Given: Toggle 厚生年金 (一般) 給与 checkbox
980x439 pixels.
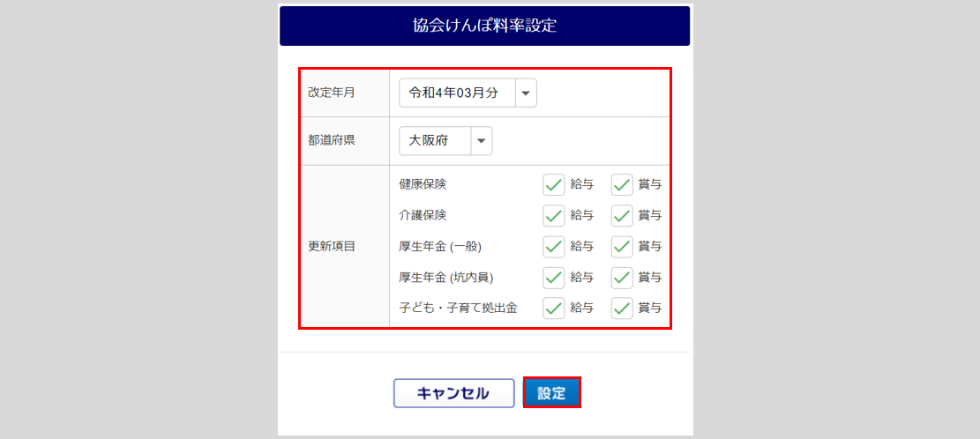Looking at the screenshot, I should (554, 246).
